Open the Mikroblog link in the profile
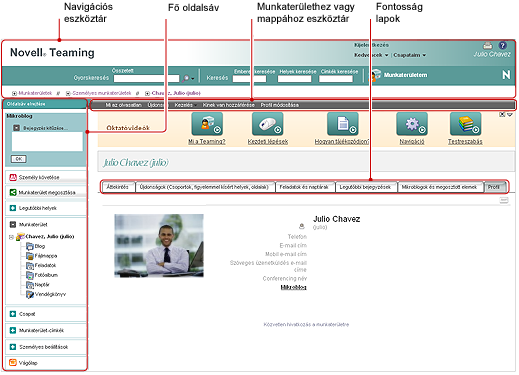Image resolution: width=519 pixels, height=375 pixels. [x=293, y=287]
